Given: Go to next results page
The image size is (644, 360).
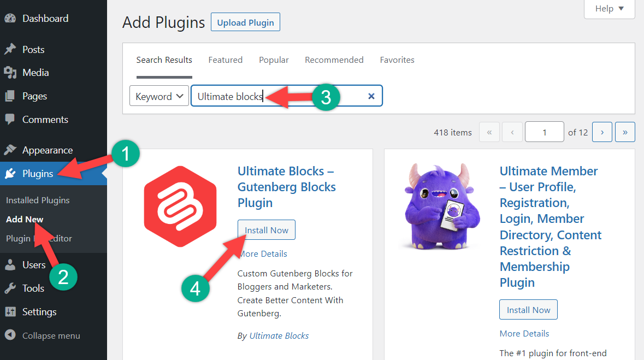Looking at the screenshot, I should click(x=602, y=132).
